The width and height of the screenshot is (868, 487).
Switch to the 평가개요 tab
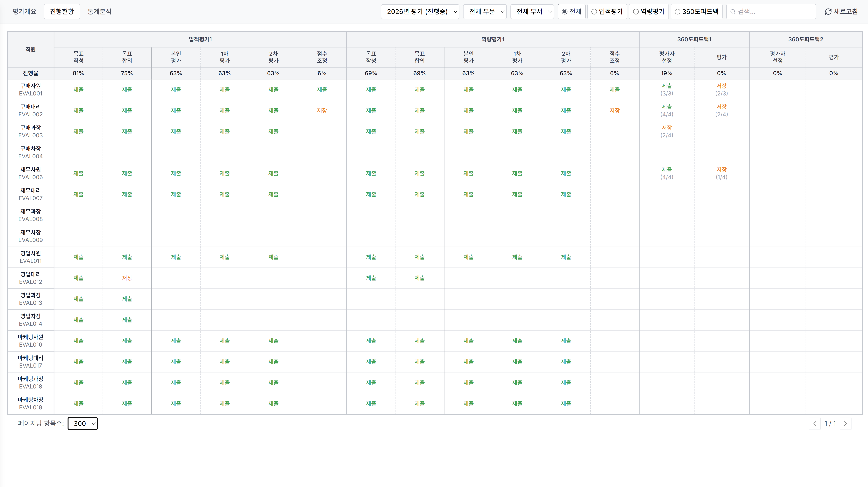(x=24, y=11)
